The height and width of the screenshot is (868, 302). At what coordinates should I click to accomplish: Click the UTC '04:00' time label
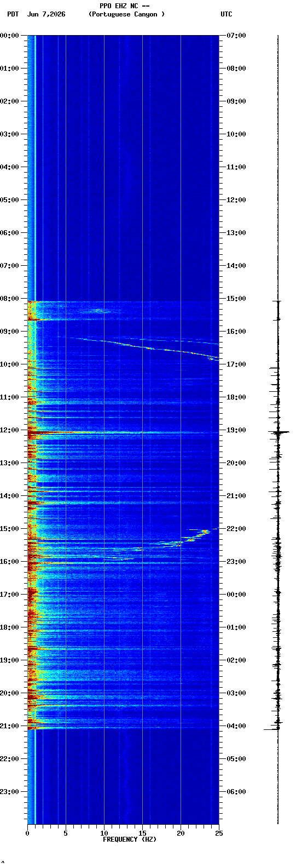coord(236,726)
